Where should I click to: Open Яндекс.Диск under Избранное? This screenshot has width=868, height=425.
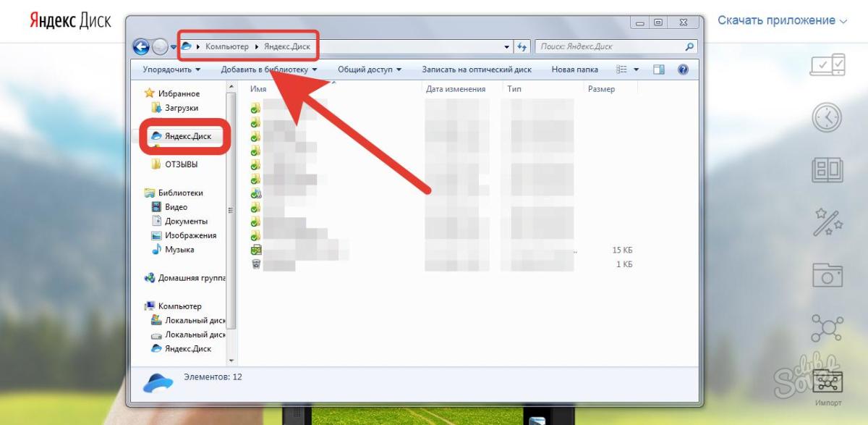[x=187, y=135]
